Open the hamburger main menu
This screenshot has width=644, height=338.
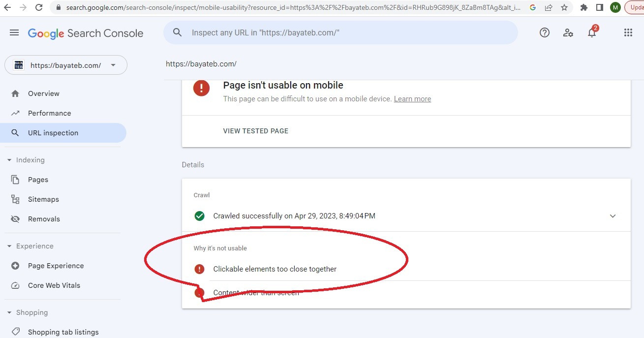tap(14, 33)
